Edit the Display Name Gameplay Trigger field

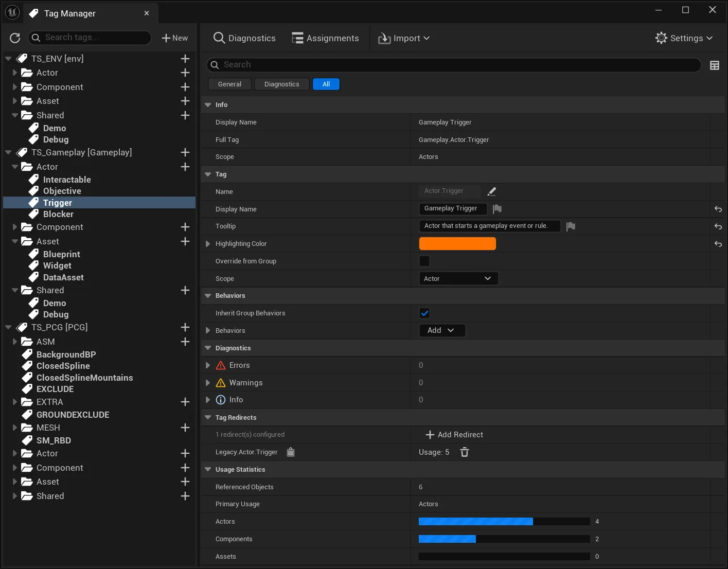pos(453,208)
